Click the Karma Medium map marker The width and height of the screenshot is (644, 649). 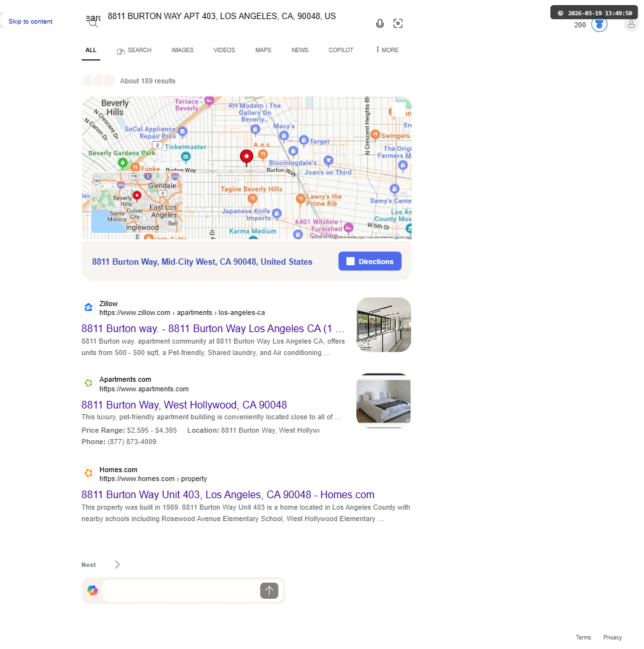click(x=253, y=237)
